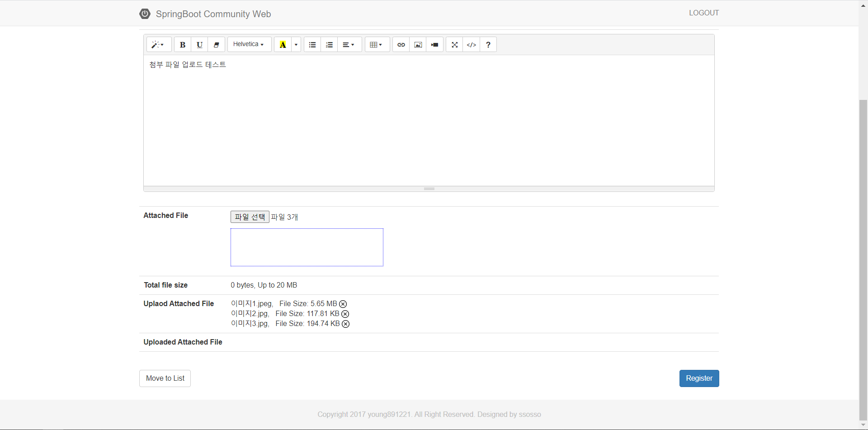
Task: Click the Register button
Action: coord(699,378)
